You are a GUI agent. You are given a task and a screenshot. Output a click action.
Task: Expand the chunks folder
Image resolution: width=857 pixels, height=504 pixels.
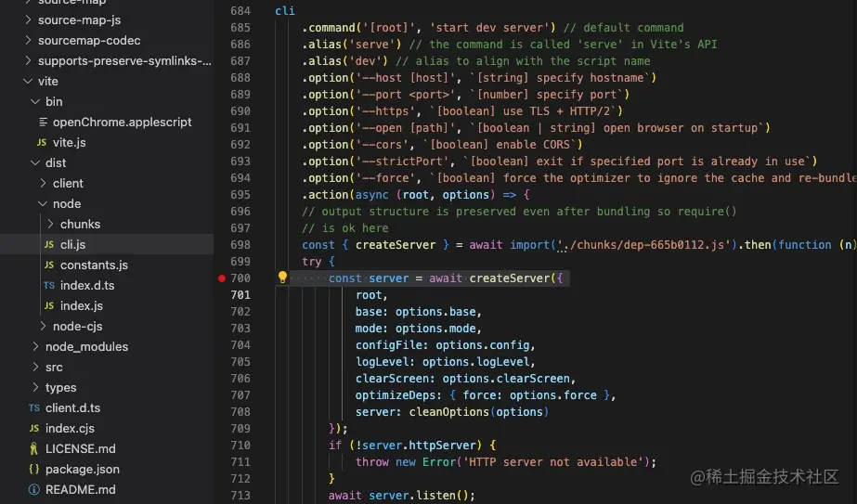coord(50,224)
